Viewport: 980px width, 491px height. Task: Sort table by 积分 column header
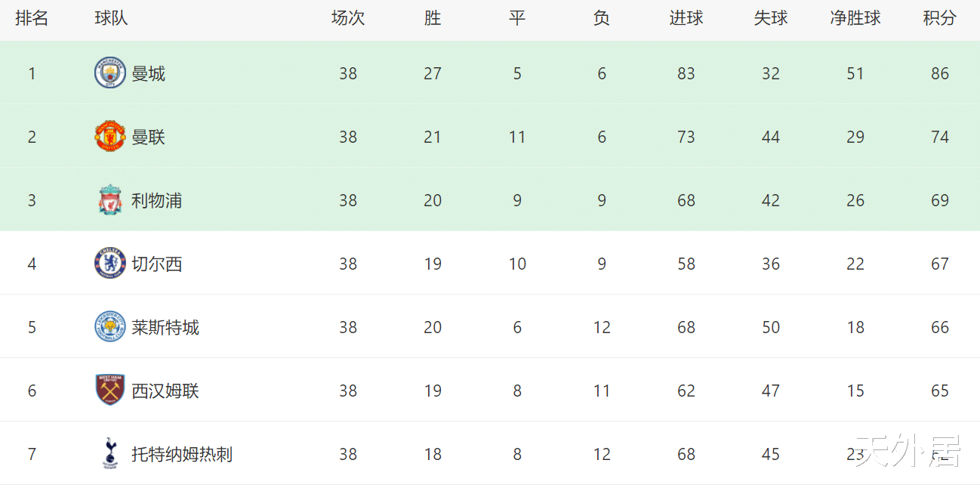tap(939, 18)
